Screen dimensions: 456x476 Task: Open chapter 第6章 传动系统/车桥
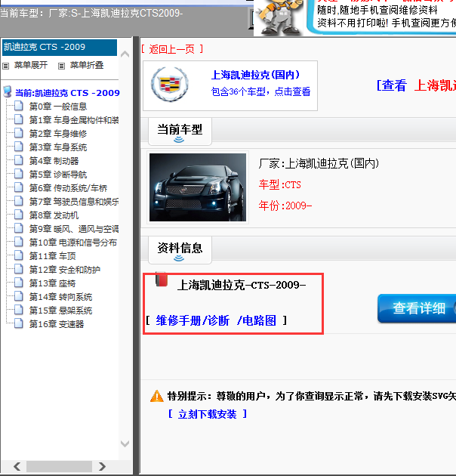[68, 188]
